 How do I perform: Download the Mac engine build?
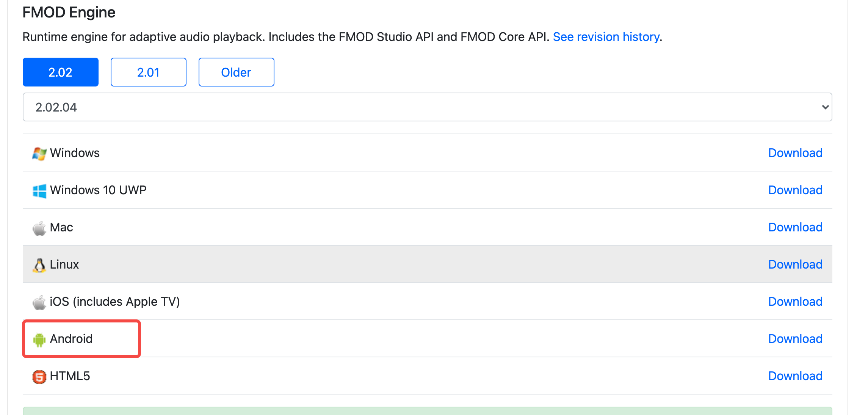pyautogui.click(x=795, y=227)
